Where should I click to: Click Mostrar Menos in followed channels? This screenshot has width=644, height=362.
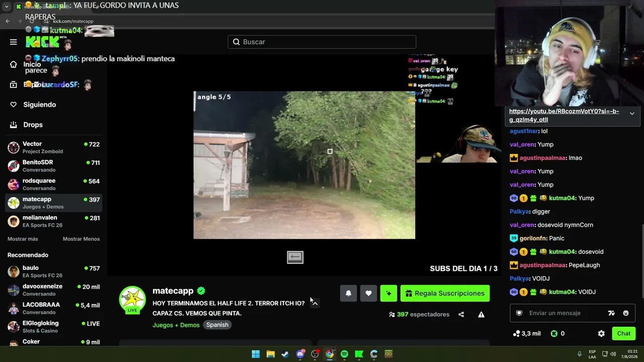point(81,239)
